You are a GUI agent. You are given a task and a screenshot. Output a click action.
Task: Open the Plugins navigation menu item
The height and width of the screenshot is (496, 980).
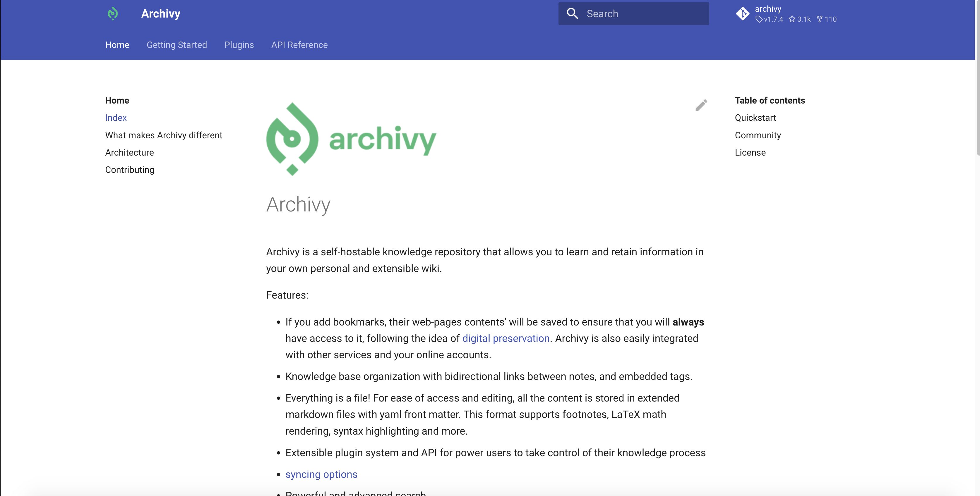click(x=239, y=45)
